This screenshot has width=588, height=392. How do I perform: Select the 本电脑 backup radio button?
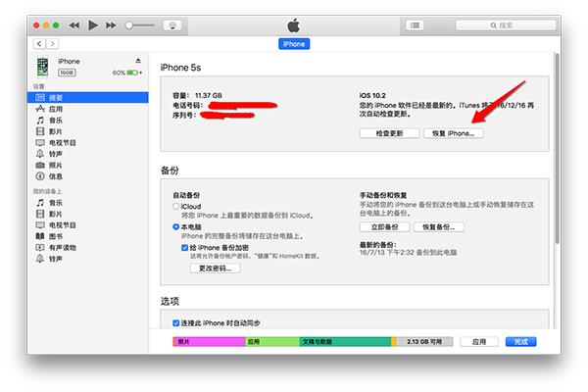pyautogui.click(x=175, y=227)
